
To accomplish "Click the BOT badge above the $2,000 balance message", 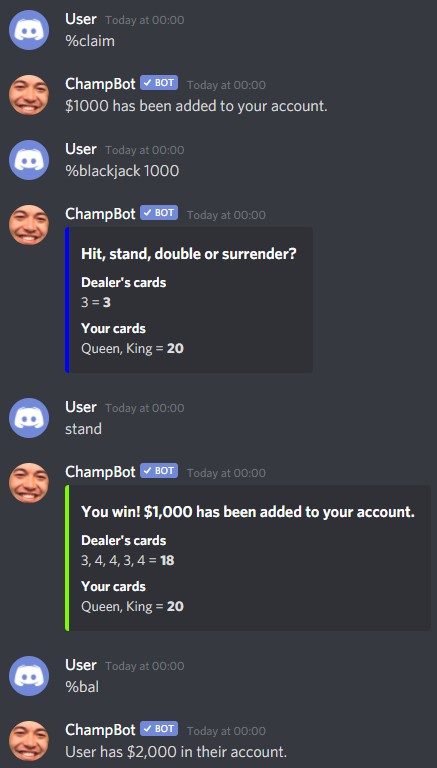I will pos(159,729).
